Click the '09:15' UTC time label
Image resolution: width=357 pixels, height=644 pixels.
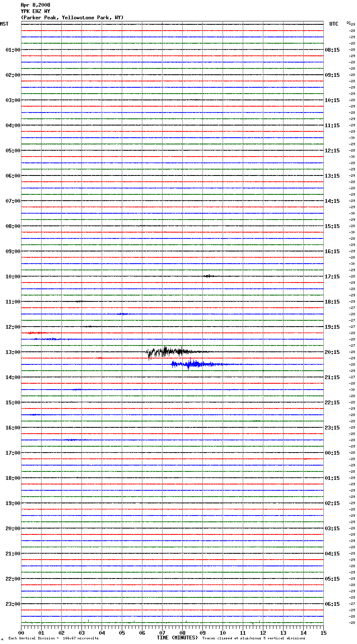pos(332,75)
